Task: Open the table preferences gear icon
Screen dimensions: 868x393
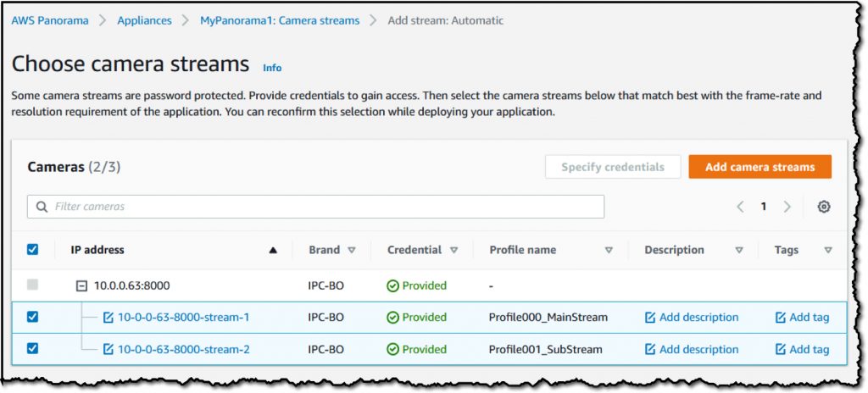Action: pyautogui.click(x=824, y=207)
